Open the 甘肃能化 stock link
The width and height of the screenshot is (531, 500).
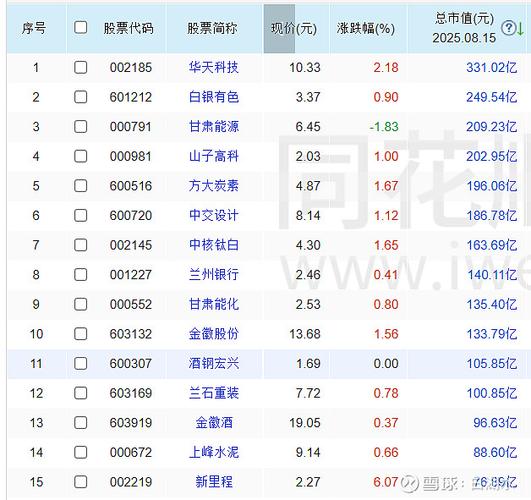[214, 304]
